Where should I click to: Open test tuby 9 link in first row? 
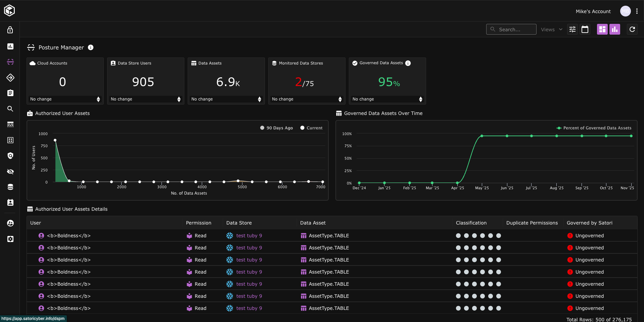[x=249, y=236]
